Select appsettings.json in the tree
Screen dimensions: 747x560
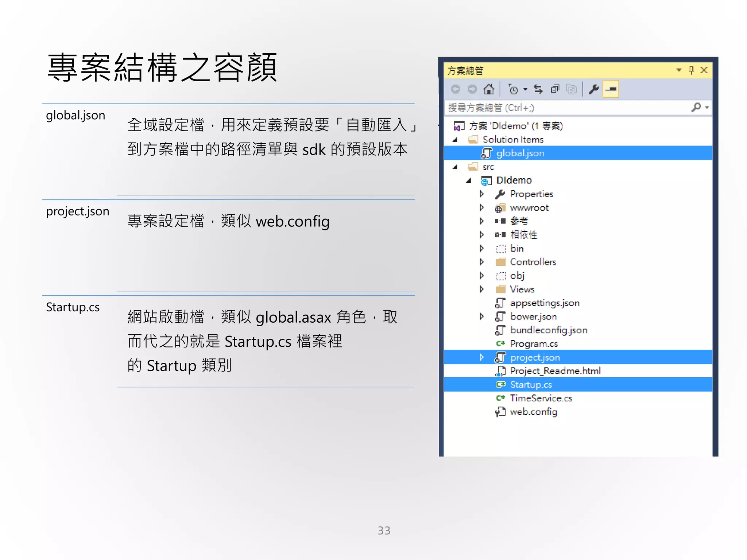(544, 303)
